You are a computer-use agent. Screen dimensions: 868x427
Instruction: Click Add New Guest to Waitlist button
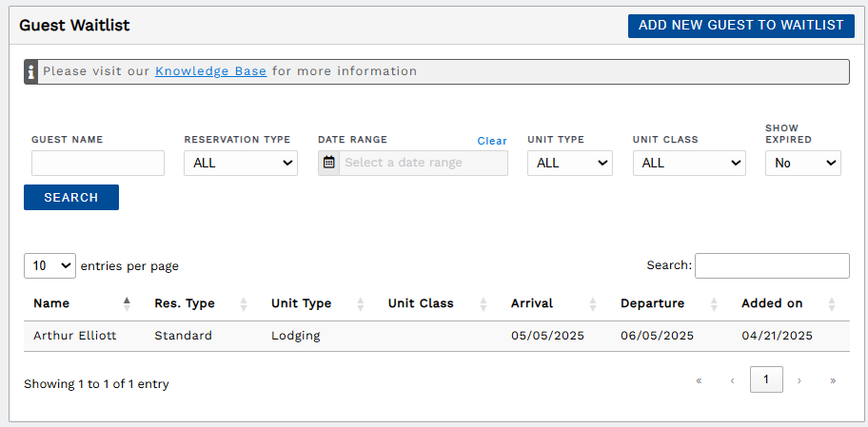(x=741, y=26)
